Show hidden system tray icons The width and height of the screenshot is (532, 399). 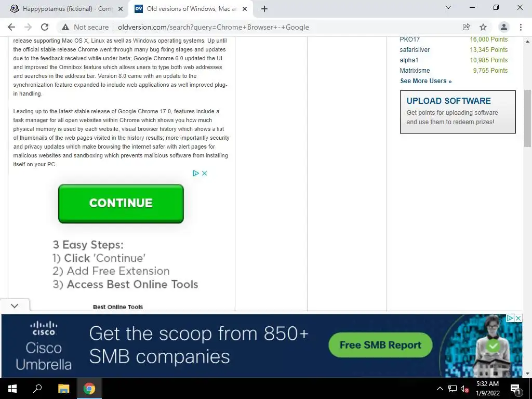pos(440,389)
